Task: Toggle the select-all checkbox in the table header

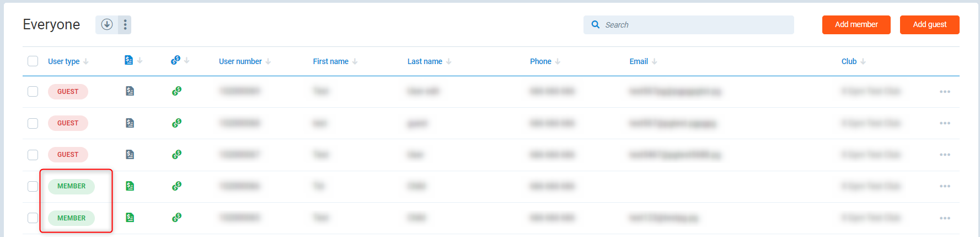Action: 33,61
